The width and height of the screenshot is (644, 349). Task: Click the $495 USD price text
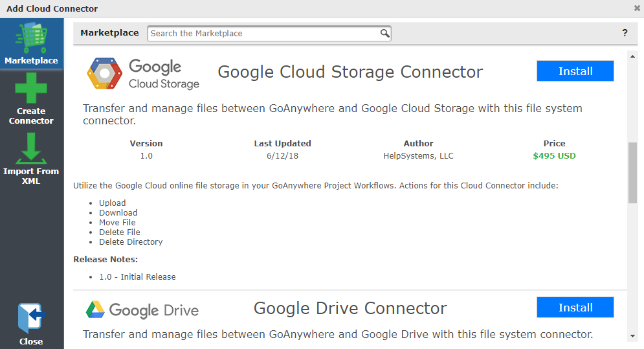coord(554,156)
